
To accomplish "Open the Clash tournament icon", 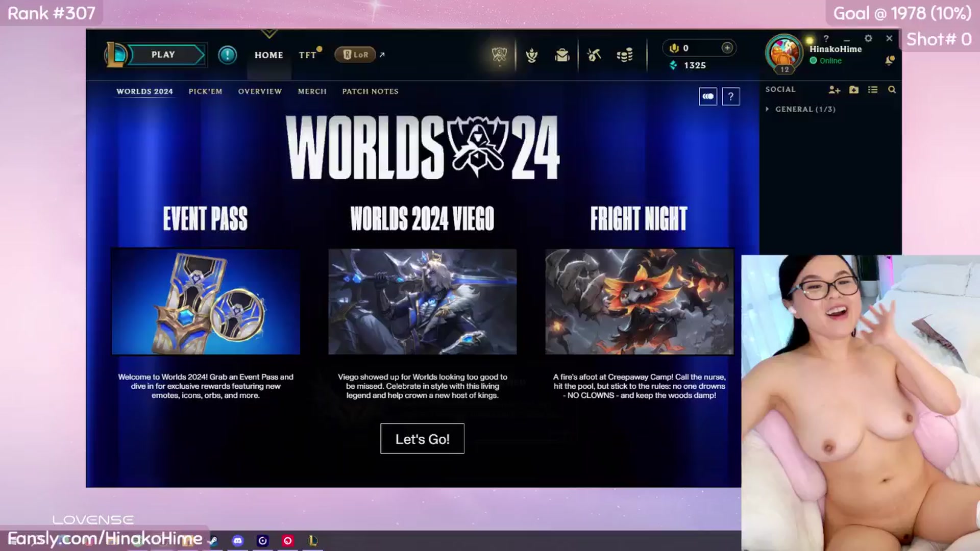I will 531,55.
